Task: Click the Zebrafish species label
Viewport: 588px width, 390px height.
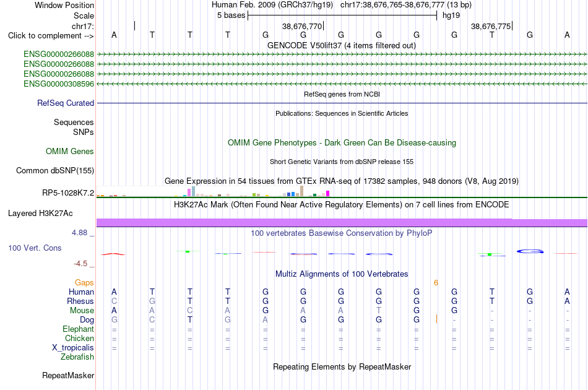Action: pyautogui.click(x=77, y=357)
